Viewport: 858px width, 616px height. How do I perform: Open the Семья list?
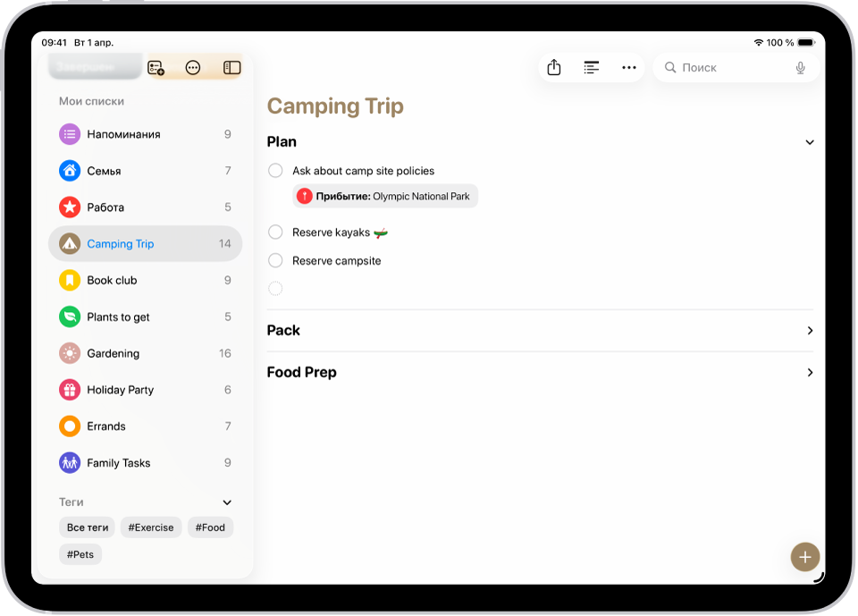145,171
